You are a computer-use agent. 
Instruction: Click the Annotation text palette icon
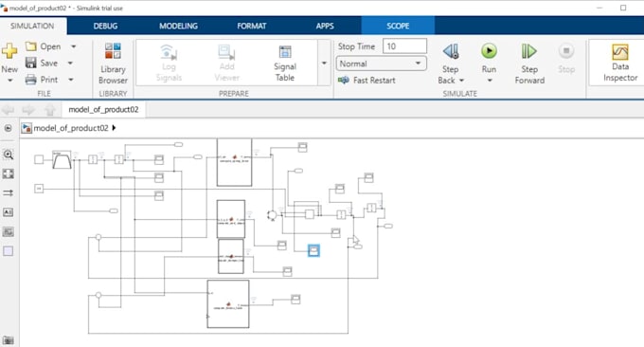(9, 212)
